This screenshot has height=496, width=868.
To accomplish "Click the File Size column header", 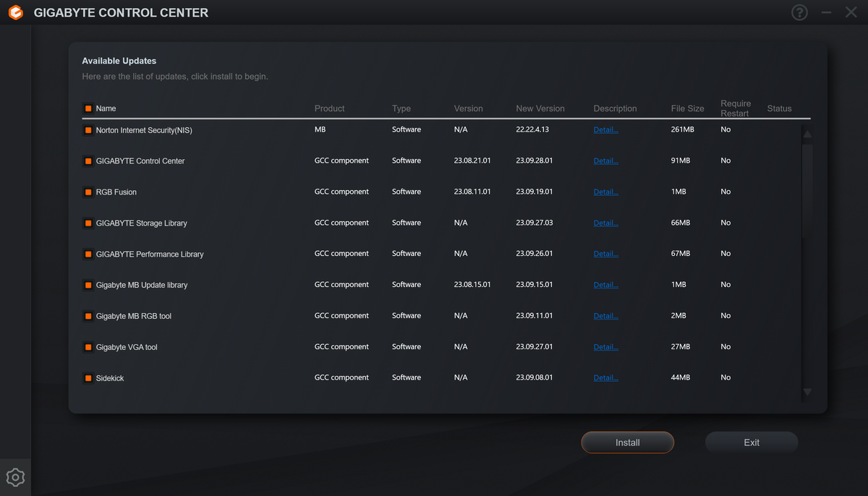I will 687,108.
